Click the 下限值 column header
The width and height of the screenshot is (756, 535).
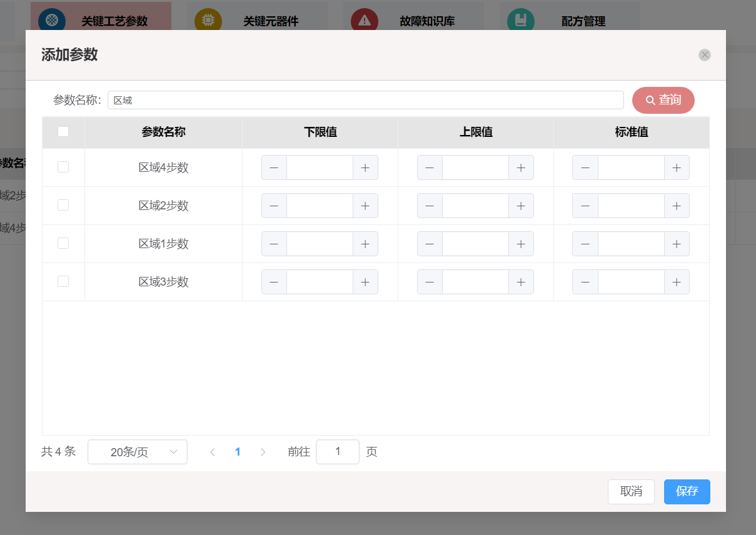pos(320,132)
